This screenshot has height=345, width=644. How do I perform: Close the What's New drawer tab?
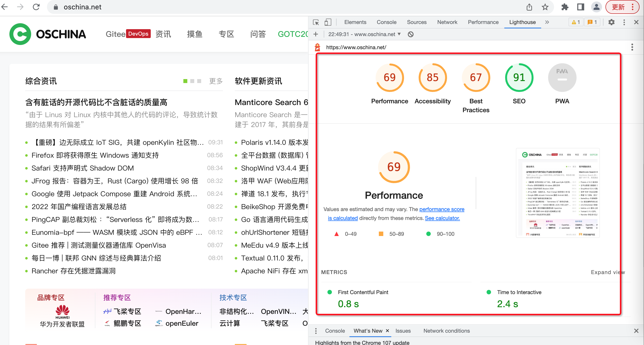coord(387,331)
